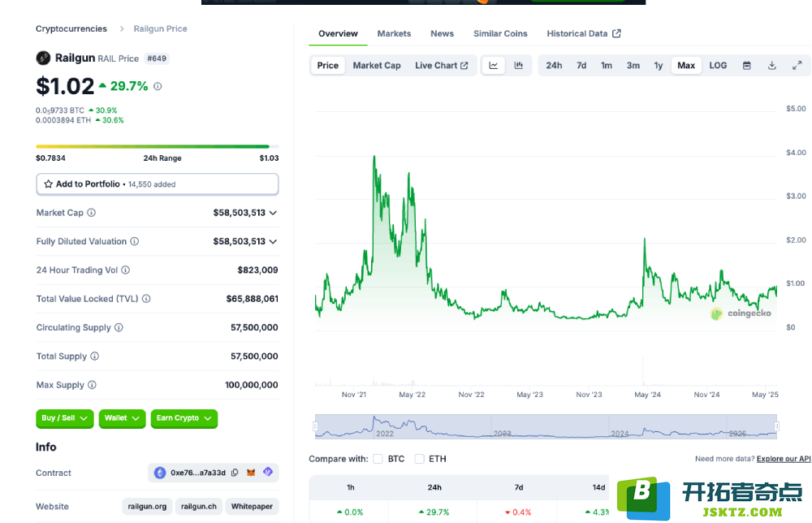Follow the Explore our API link
The height and width of the screenshot is (523, 812).
point(784,459)
